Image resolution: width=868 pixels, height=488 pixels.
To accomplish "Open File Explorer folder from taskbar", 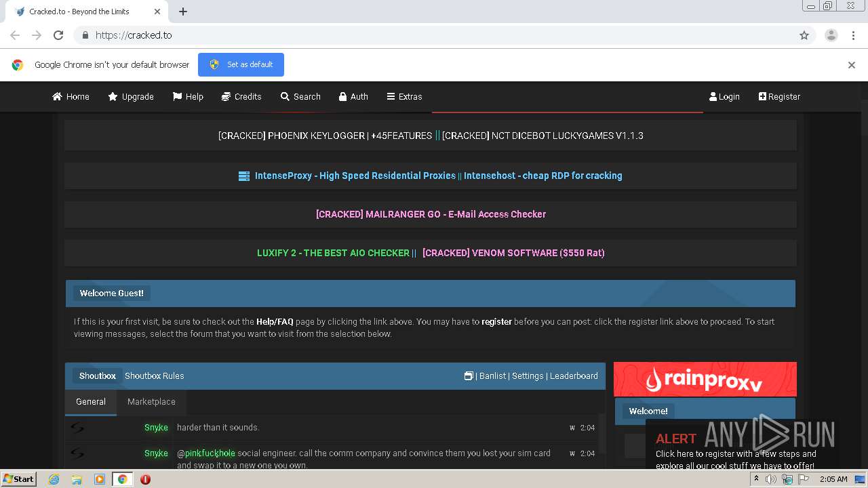I will coord(77,479).
